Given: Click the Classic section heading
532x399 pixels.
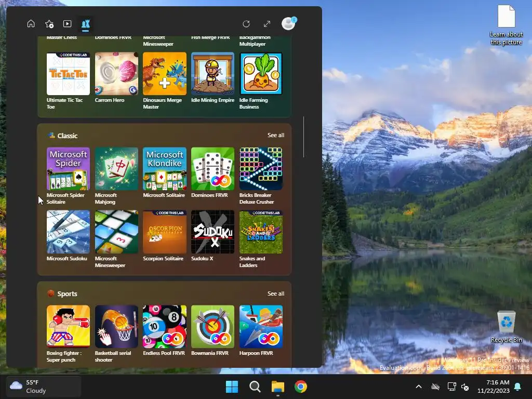Looking at the screenshot, I should [x=68, y=136].
